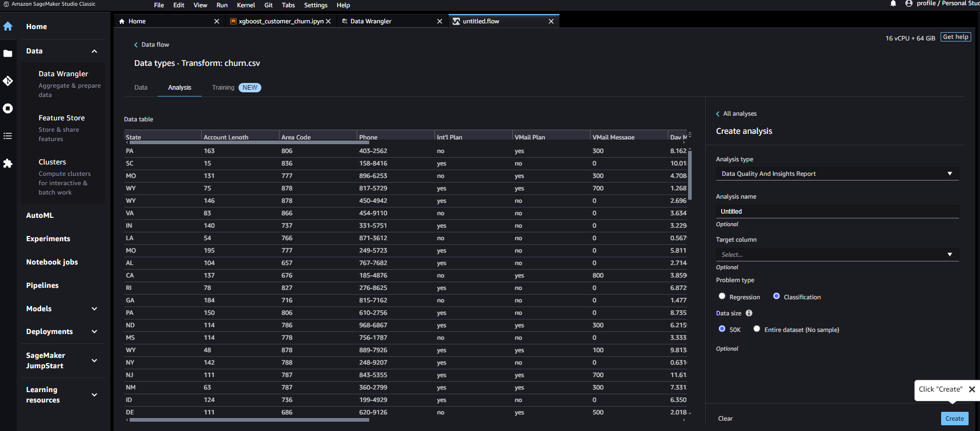Image resolution: width=980 pixels, height=431 pixels.
Task: Open the Help menu
Action: click(x=343, y=5)
